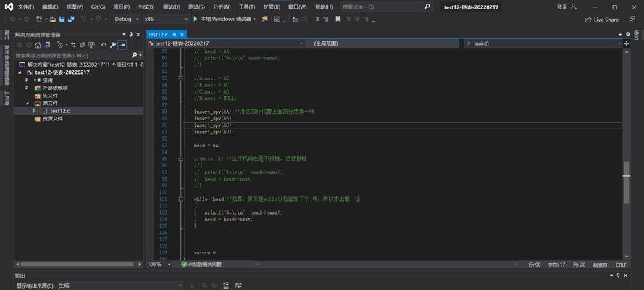Click the undo arrow icon
Screen dimensions: 644x290
pyautogui.click(x=83, y=20)
